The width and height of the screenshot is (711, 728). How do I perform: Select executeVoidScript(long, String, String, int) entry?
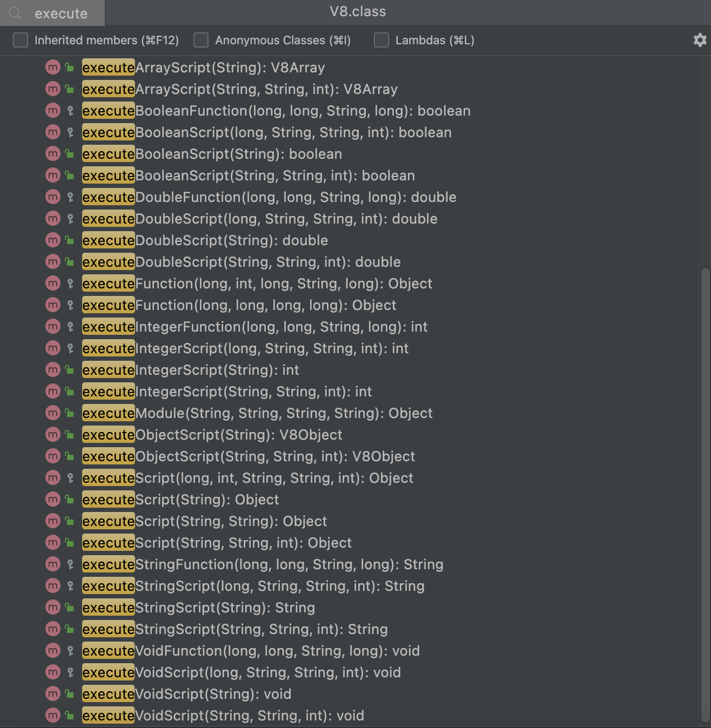pyautogui.click(x=242, y=672)
